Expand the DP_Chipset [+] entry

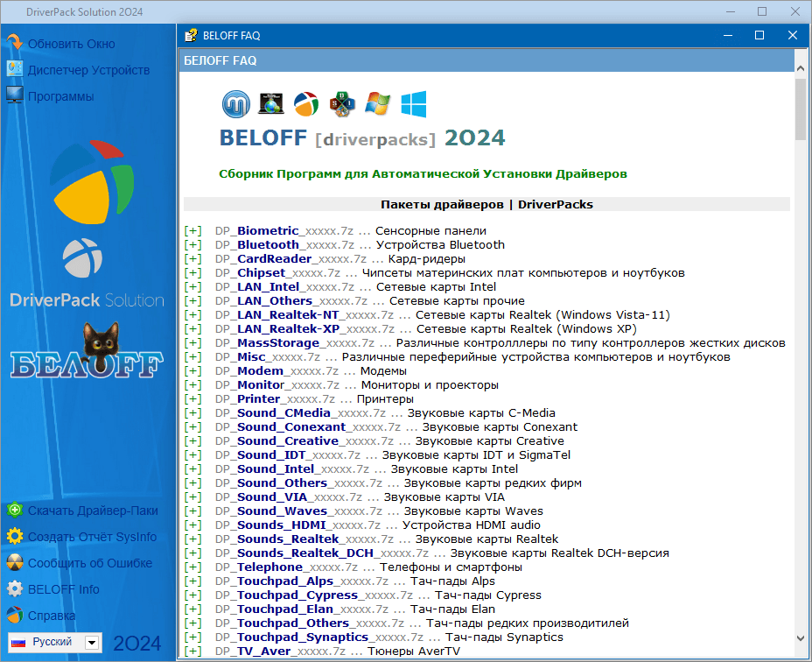coord(192,273)
